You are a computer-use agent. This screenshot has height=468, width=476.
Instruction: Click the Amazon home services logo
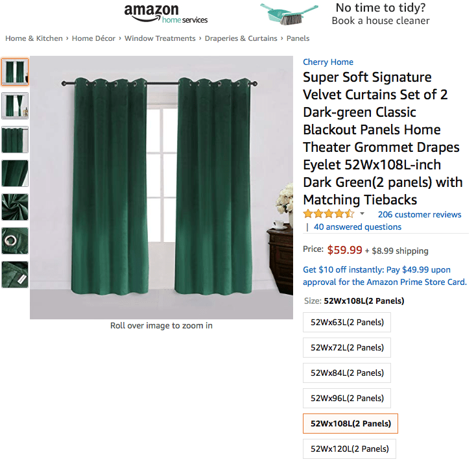(x=165, y=14)
